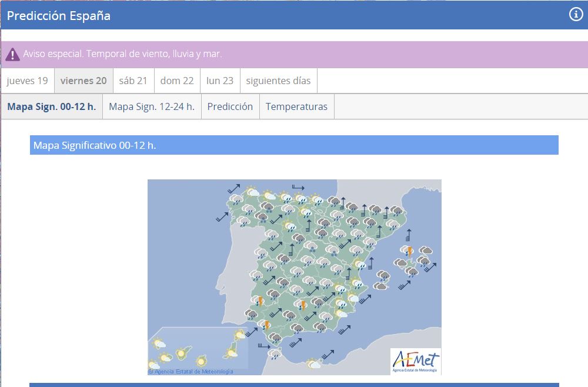The image size is (588, 387).
Task: Show the Mapa Sign. 12-24 h. tab
Action: [x=152, y=106]
